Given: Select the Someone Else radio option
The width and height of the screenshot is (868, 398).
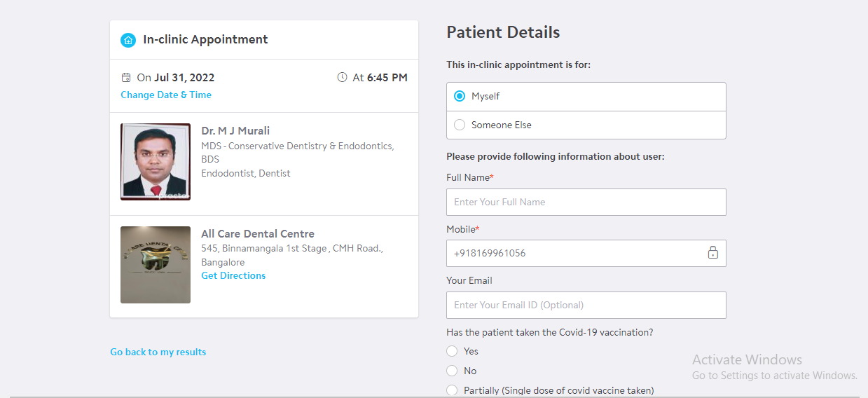Looking at the screenshot, I should (x=460, y=125).
